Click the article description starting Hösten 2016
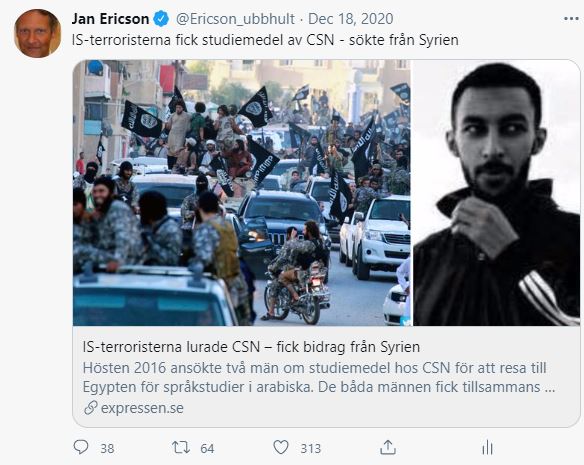 [x=319, y=377]
